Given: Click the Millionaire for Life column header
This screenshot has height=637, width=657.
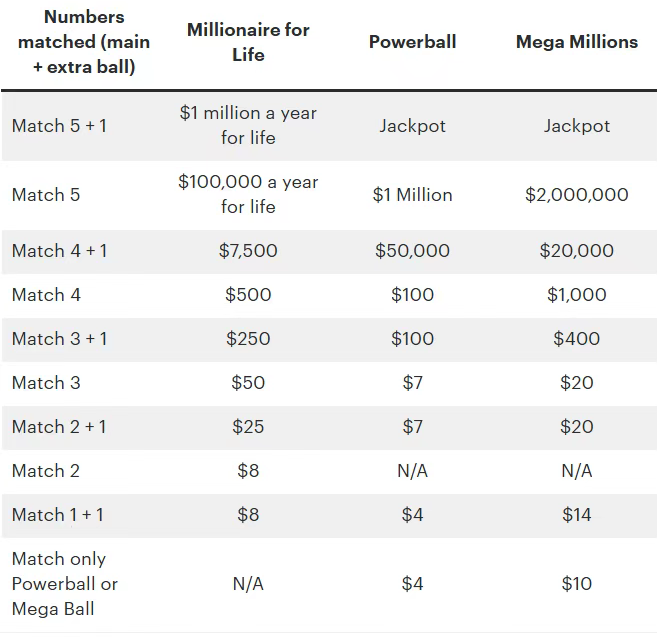Looking at the screenshot, I should click(248, 42).
